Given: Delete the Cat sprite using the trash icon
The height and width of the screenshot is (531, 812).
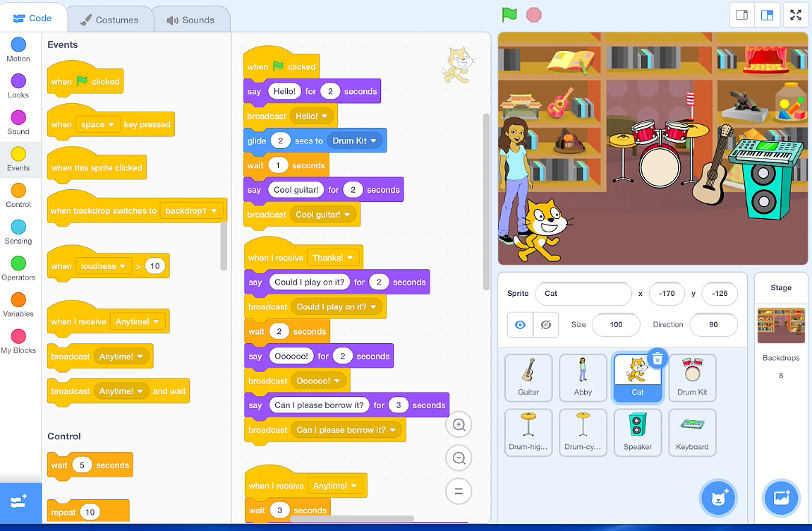Looking at the screenshot, I should tap(658, 358).
